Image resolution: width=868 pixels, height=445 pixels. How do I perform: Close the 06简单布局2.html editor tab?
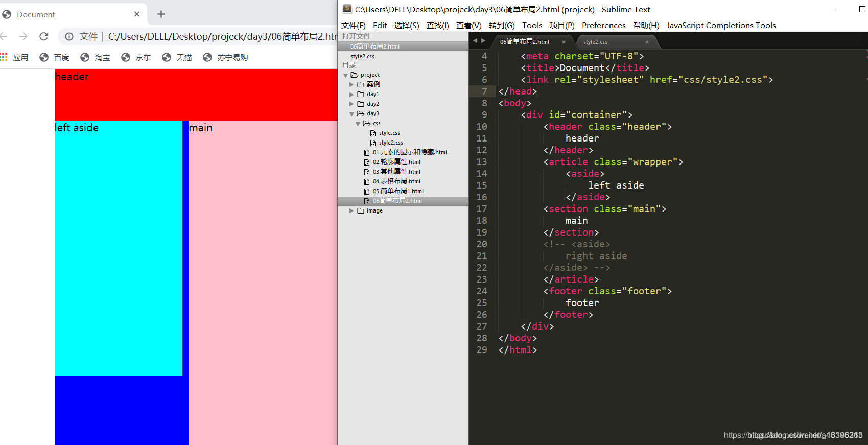564,42
